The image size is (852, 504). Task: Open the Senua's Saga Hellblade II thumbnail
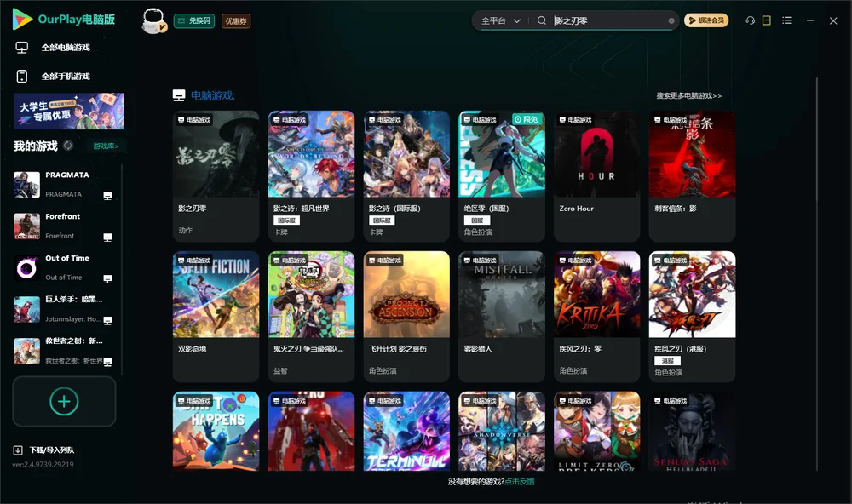point(692,432)
